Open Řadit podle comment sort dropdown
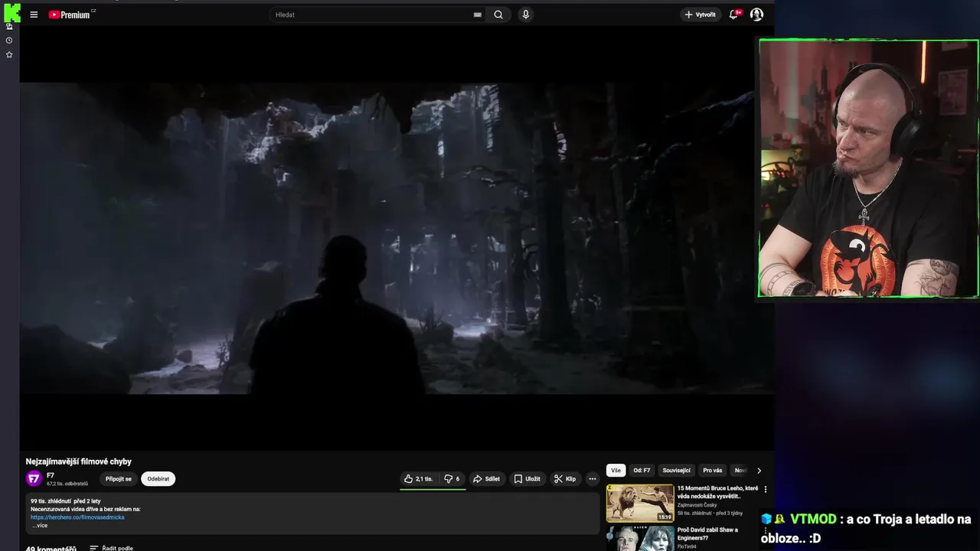This screenshot has height=551, width=980. [112, 548]
